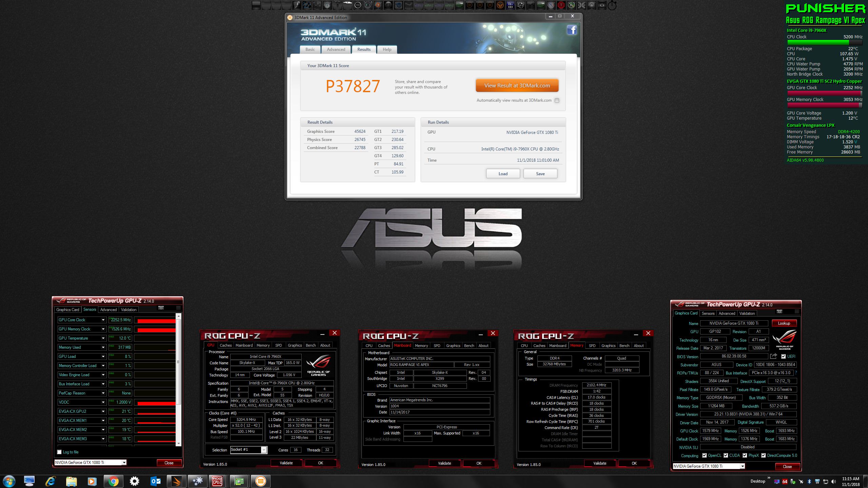
Task: Toggle the UEFI checkbox in GPU-Z
Action: tap(783, 357)
